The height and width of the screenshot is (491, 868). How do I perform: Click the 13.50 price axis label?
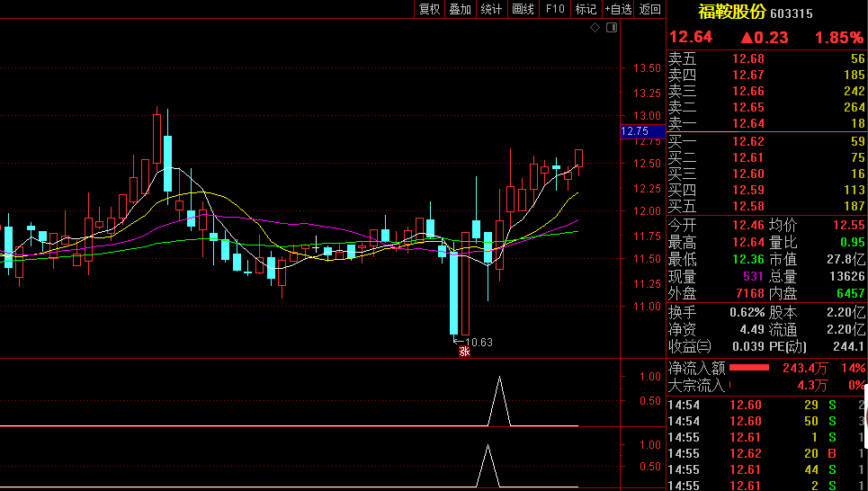tap(647, 68)
